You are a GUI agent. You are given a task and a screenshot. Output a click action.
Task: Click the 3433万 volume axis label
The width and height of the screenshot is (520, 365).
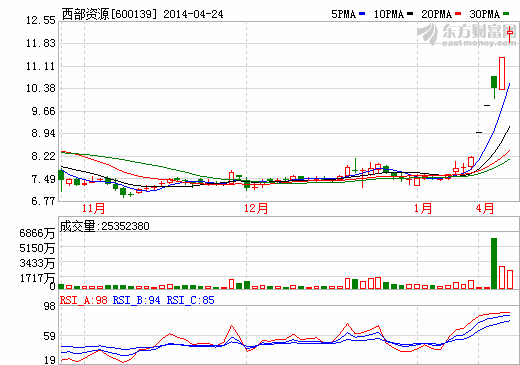coord(37,263)
